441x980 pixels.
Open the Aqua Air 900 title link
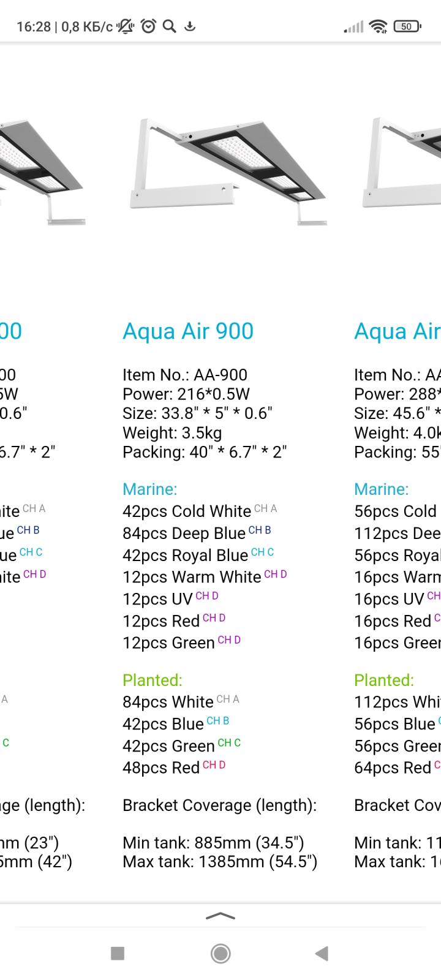(x=188, y=331)
